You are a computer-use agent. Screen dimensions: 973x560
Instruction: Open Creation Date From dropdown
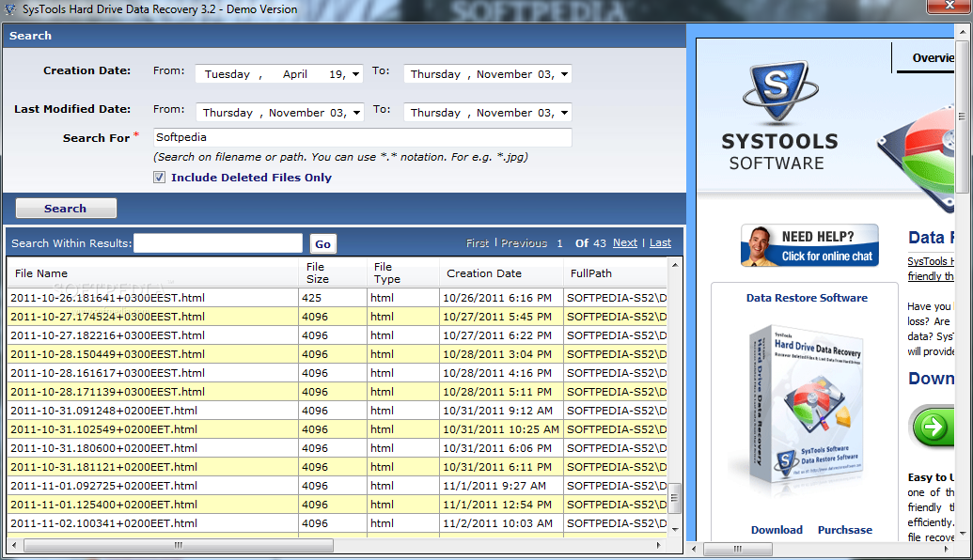tap(355, 74)
